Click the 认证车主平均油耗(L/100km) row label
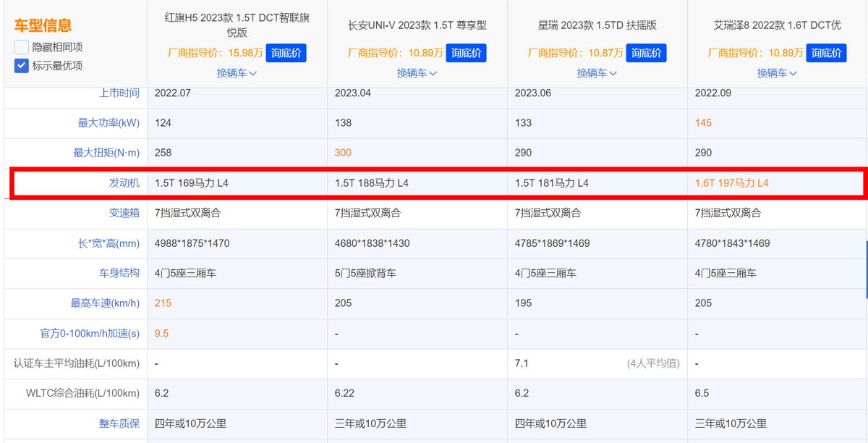The image size is (868, 443). point(77,363)
